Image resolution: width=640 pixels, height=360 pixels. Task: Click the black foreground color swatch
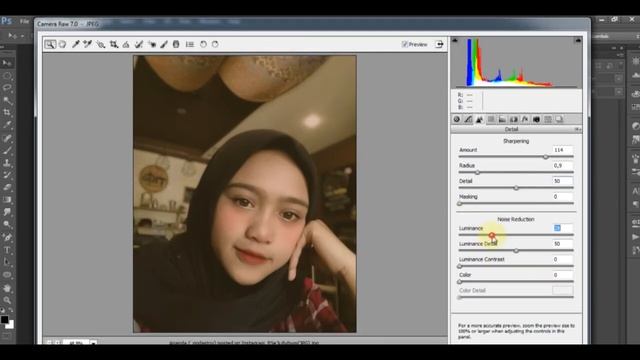[4, 320]
